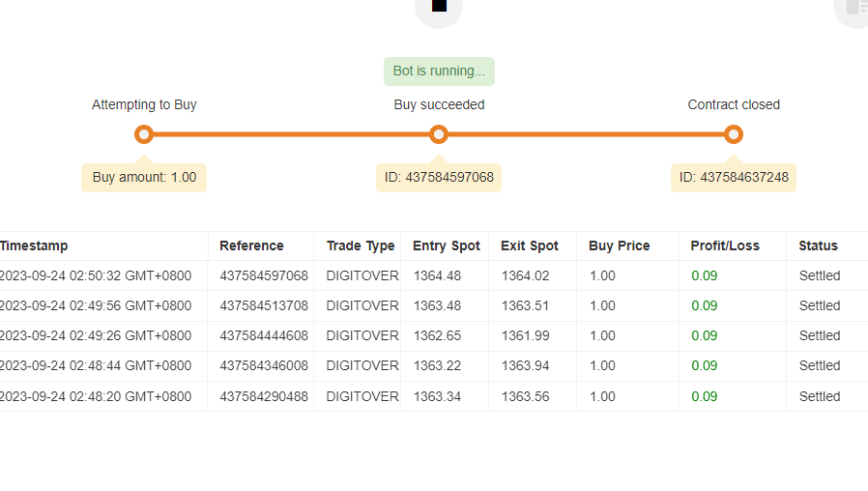This screenshot has width=868, height=491.
Task: Click Settled status in 437584513708 row
Action: [x=820, y=305]
